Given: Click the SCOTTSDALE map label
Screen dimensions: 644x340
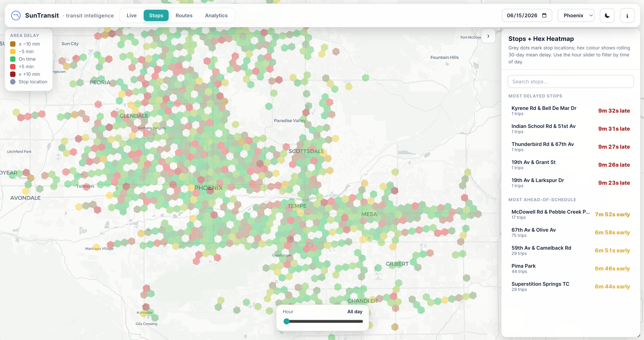Looking at the screenshot, I should click(x=306, y=151).
